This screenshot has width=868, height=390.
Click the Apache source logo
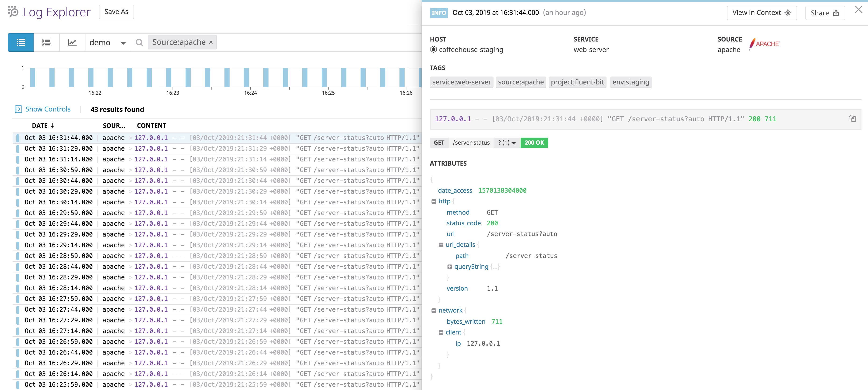click(x=764, y=44)
